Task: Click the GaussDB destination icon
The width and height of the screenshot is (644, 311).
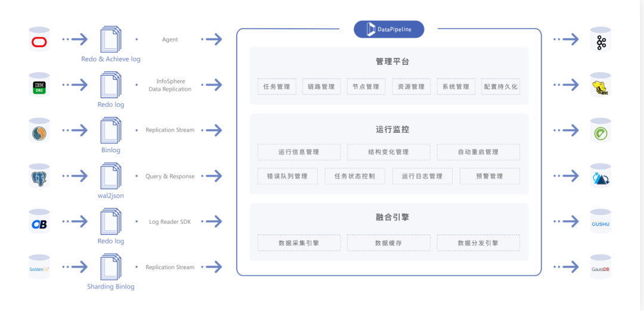Action: pos(600,267)
